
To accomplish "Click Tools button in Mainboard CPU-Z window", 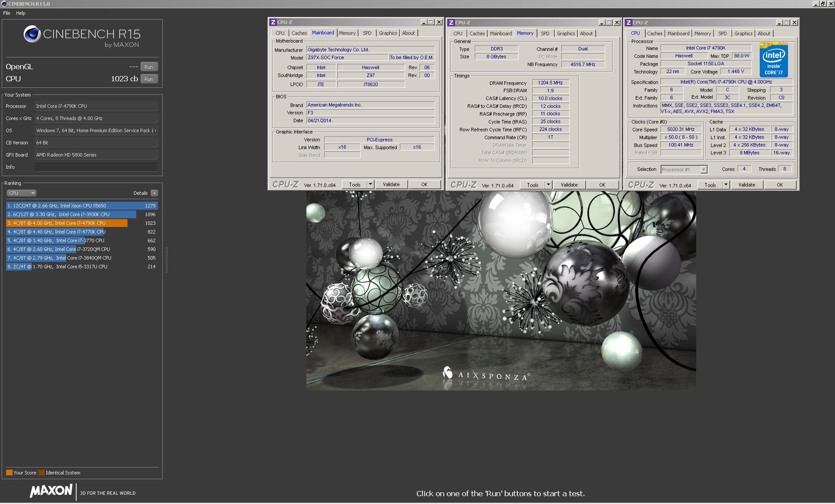I will 355,184.
